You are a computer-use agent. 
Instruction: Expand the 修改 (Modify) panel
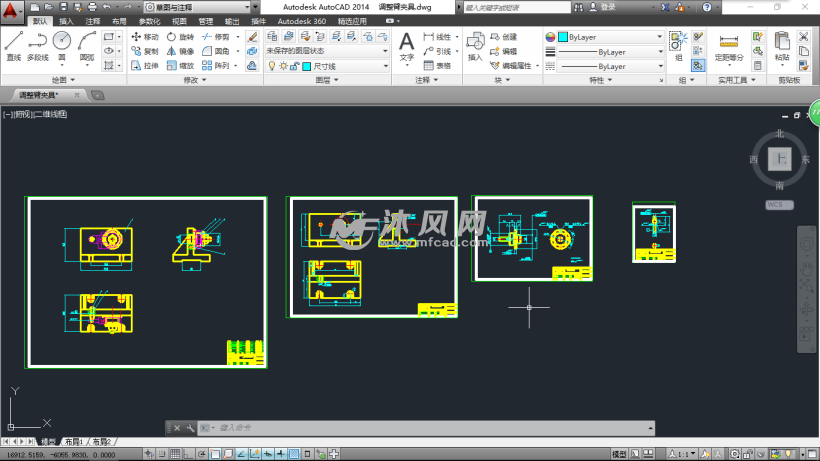(195, 80)
